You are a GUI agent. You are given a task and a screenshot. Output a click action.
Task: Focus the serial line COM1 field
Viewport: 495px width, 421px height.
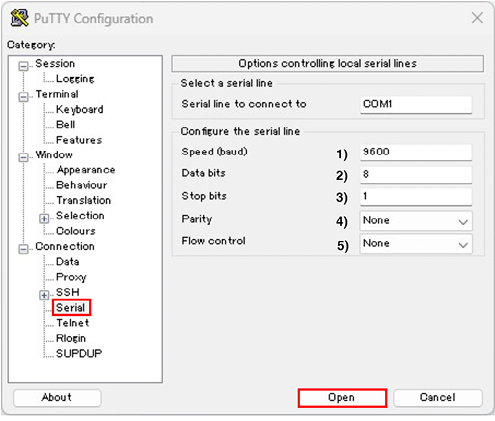pos(416,105)
